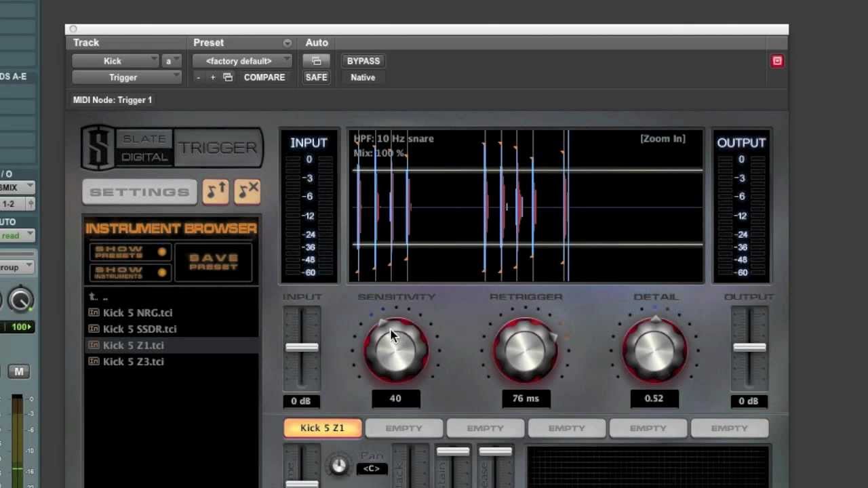
Task: Click the RETRIGGER knob
Action: (x=526, y=350)
